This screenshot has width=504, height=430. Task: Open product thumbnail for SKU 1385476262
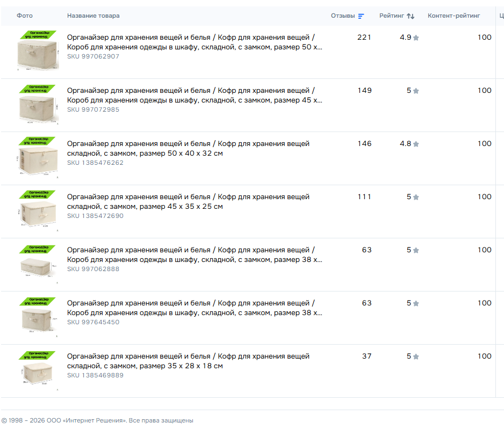(37, 158)
